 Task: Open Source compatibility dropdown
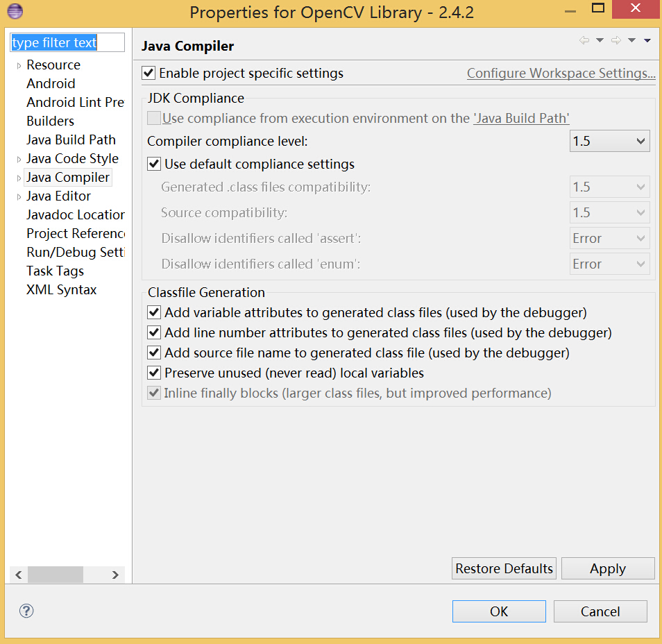609,212
